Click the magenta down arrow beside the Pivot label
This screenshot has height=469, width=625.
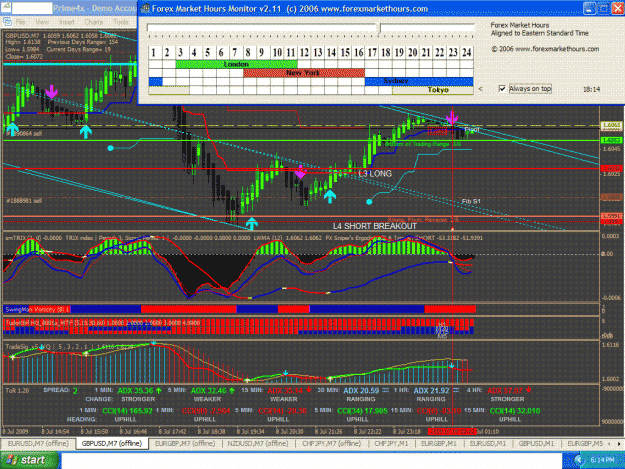(x=452, y=118)
